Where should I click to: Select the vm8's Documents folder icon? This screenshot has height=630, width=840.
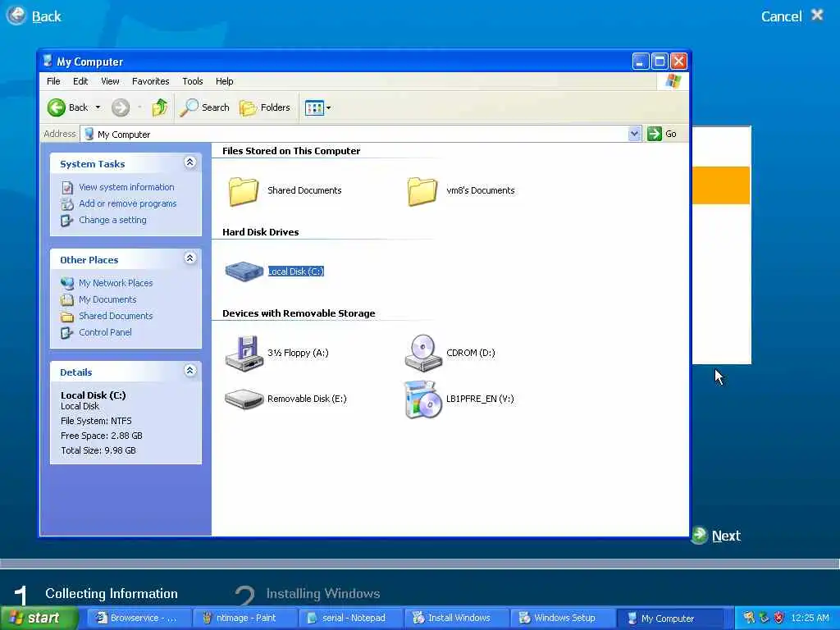tap(422, 190)
